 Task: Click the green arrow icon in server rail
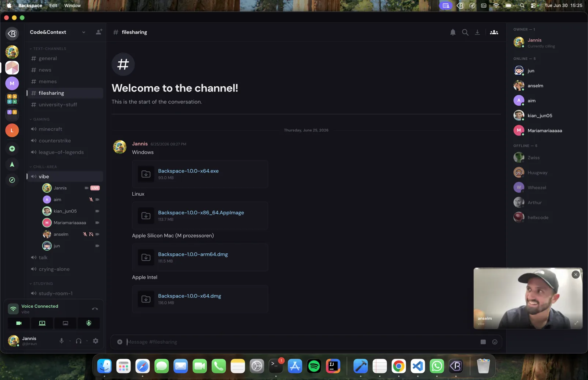coord(12,164)
